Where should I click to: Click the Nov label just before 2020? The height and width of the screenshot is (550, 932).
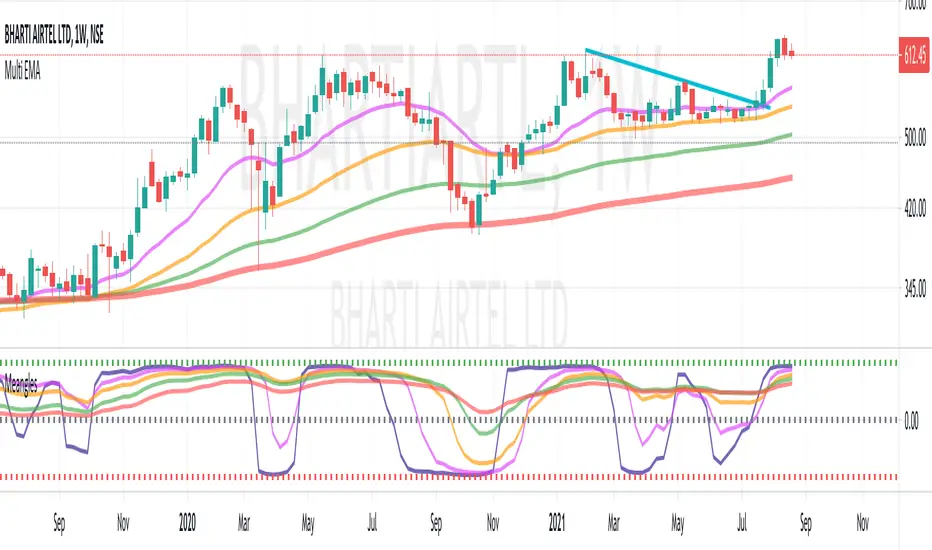pyautogui.click(x=123, y=523)
